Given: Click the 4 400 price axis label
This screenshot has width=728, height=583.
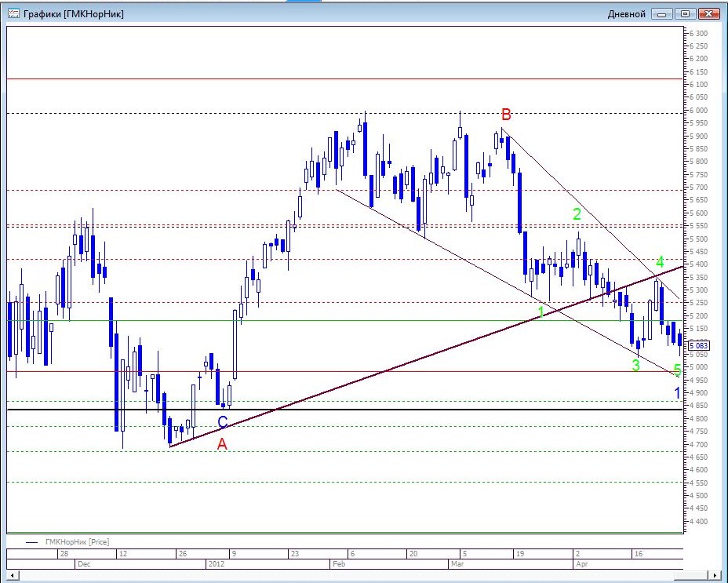Looking at the screenshot, I should [699, 521].
